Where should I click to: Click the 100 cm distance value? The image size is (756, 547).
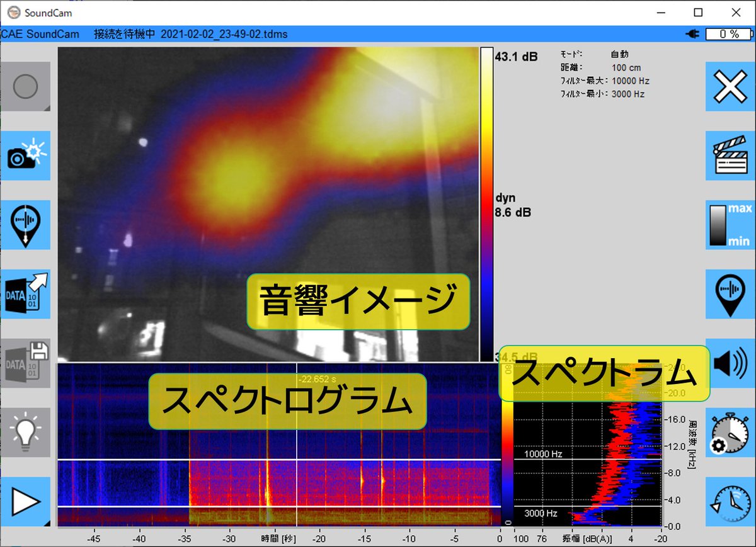point(625,68)
